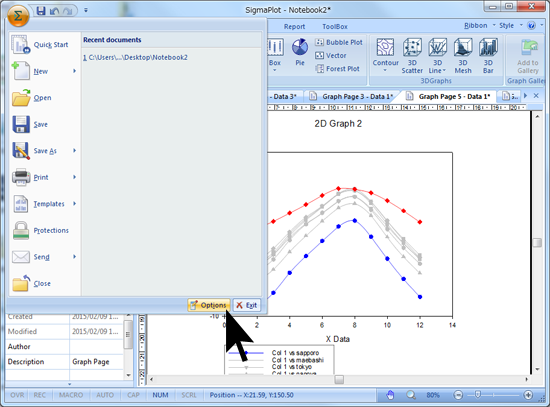
Task: Switch to the Data 3 tab
Action: tap(283, 96)
